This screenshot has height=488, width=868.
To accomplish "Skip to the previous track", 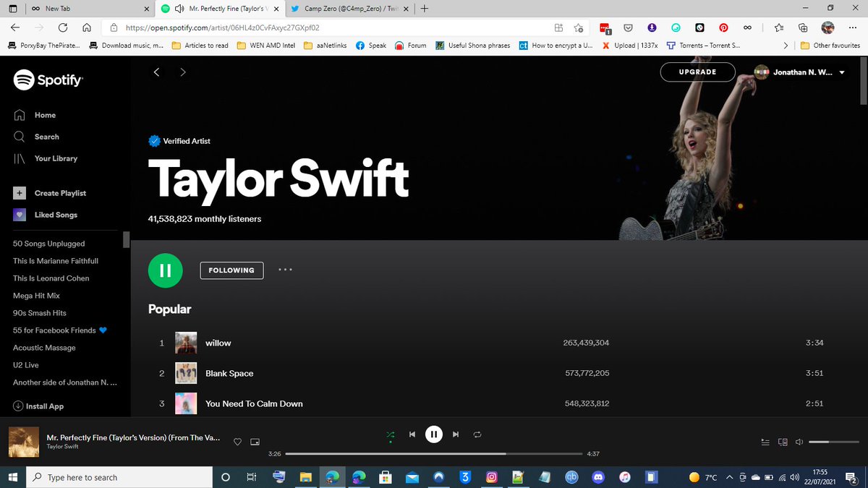I will click(412, 435).
